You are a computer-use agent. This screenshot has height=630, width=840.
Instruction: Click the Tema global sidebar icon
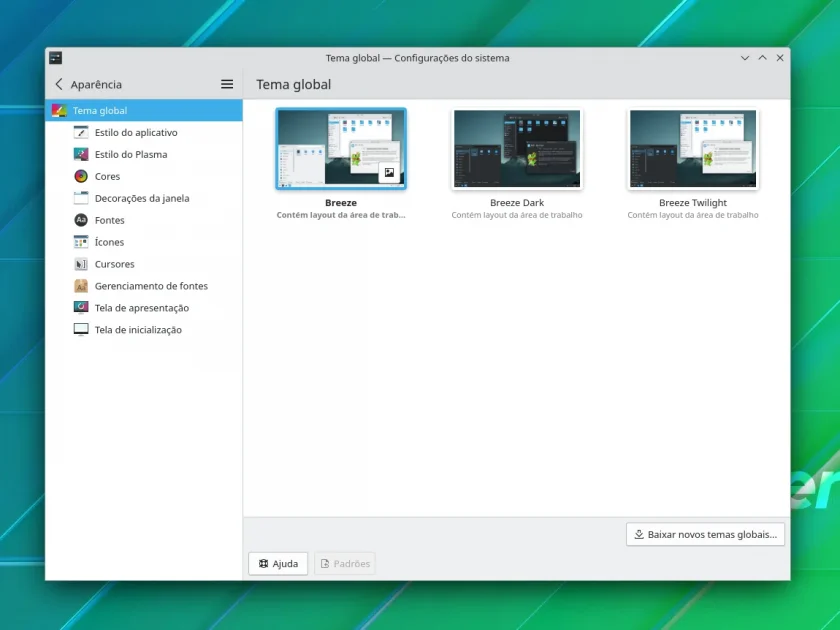click(59, 111)
